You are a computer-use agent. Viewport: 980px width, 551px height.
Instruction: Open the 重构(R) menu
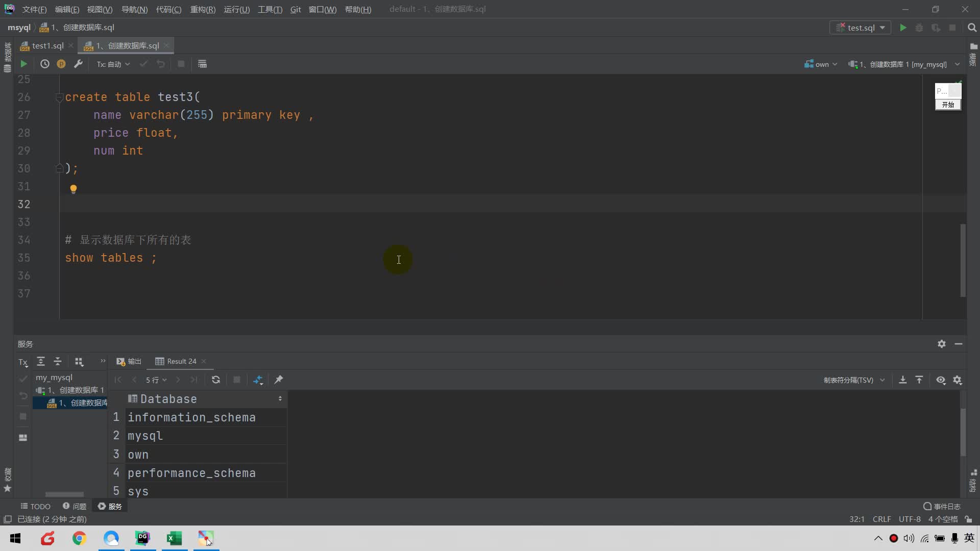click(x=203, y=9)
